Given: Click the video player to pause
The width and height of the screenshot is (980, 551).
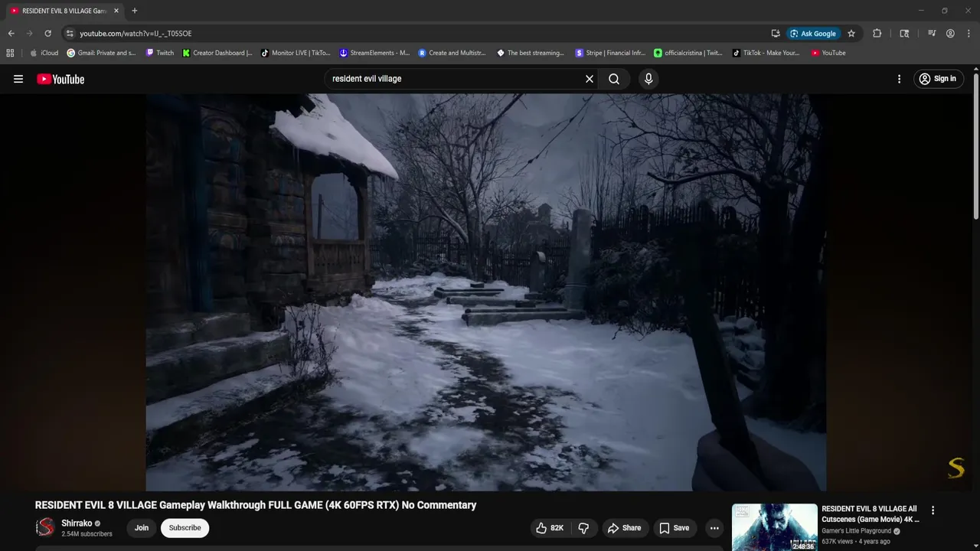Looking at the screenshot, I should 485,292.
